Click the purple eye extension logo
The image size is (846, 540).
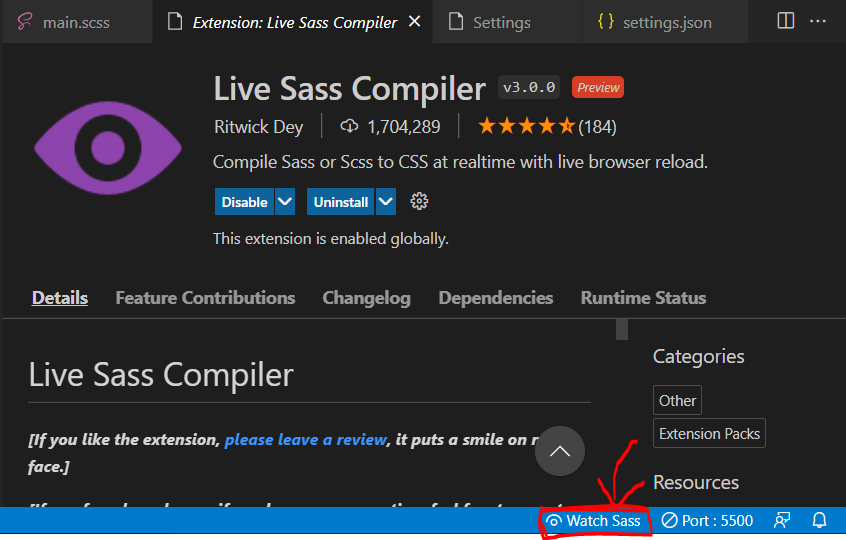[108, 148]
